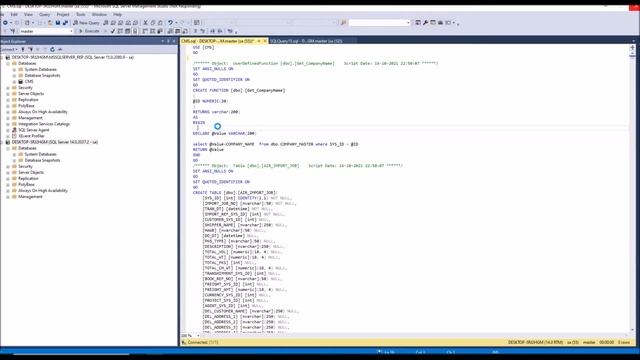
Task: Click the Save All icon
Action: click(65, 23)
